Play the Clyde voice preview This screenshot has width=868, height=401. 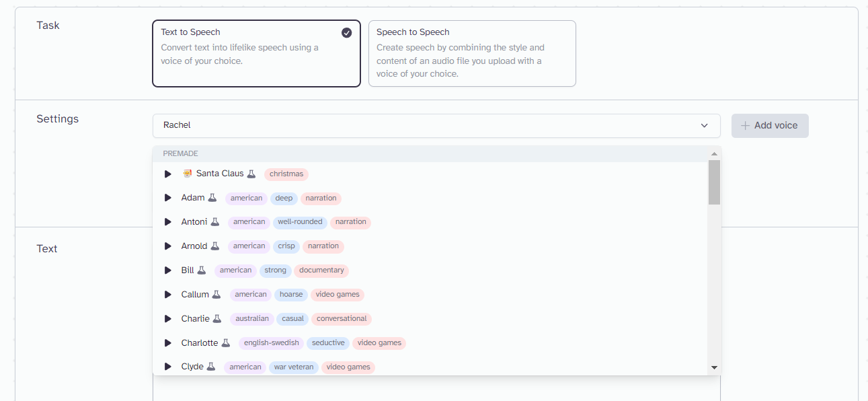click(x=168, y=367)
